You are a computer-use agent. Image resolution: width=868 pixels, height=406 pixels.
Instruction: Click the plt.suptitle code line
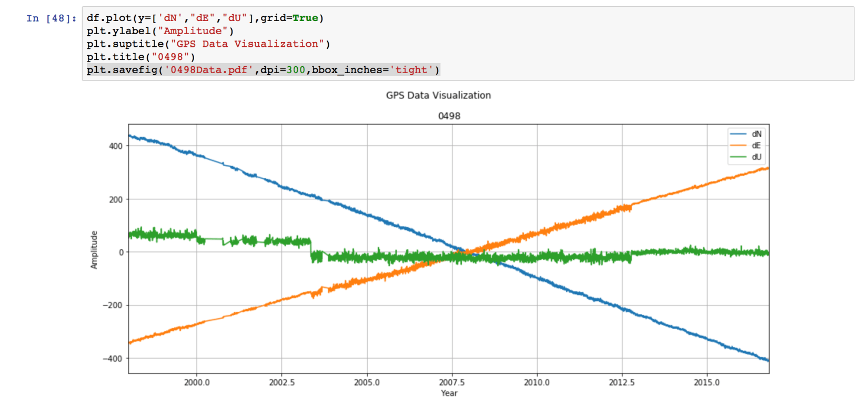pyautogui.click(x=208, y=44)
